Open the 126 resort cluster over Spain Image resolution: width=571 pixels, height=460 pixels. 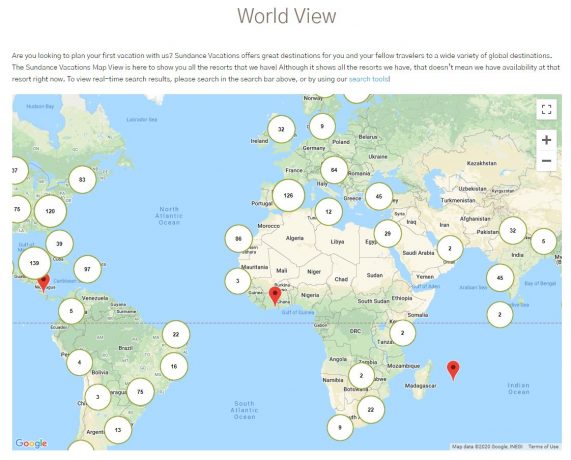coord(288,196)
